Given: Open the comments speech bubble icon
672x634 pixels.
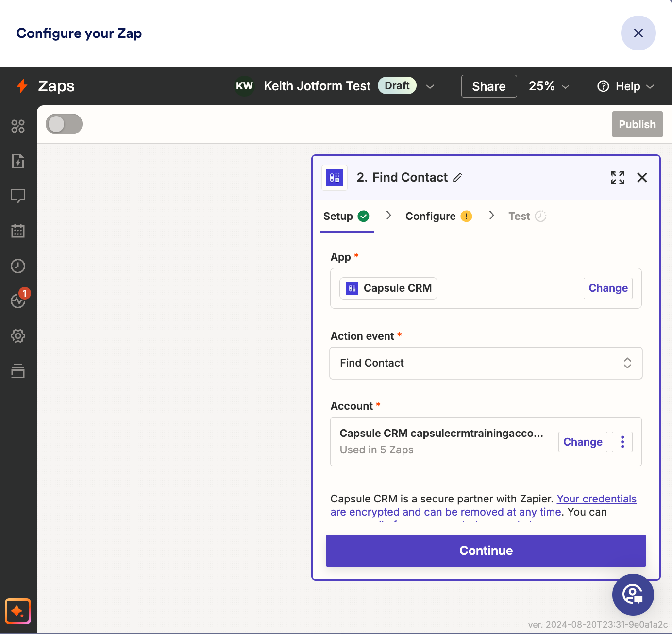Looking at the screenshot, I should [x=18, y=196].
